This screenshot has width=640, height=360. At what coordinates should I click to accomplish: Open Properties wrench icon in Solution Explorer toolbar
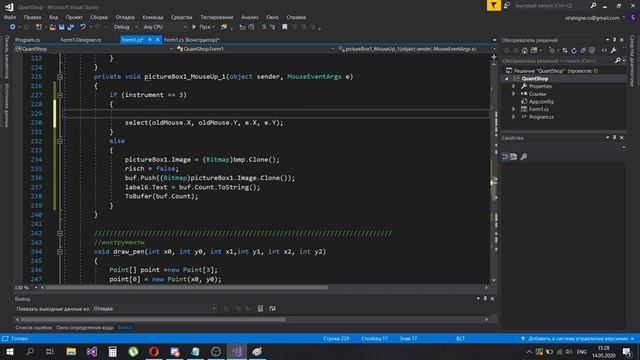[613, 51]
